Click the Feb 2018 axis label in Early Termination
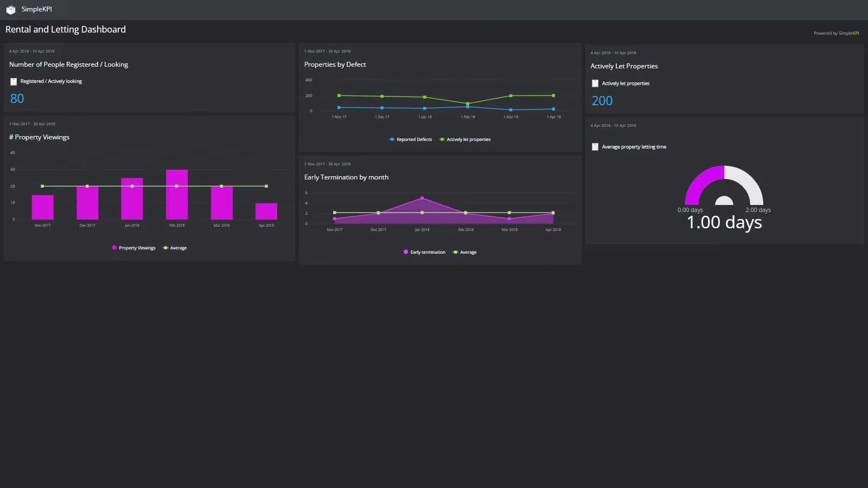Image resolution: width=868 pixels, height=488 pixels. 465,230
